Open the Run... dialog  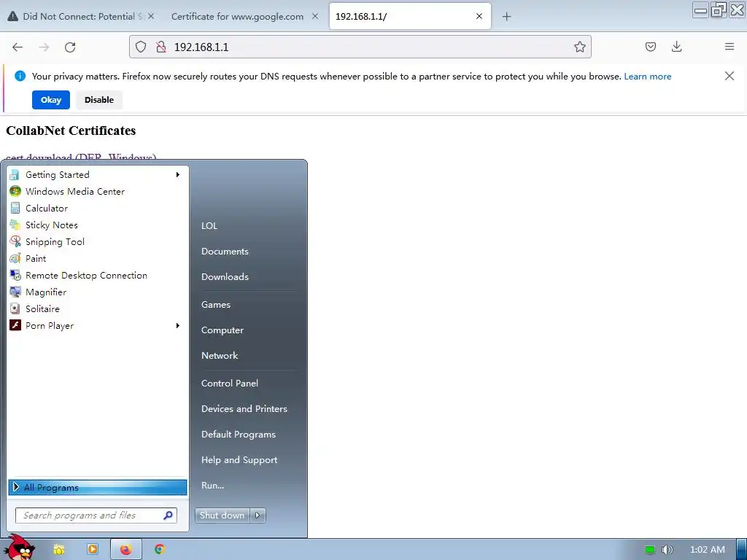coord(212,486)
